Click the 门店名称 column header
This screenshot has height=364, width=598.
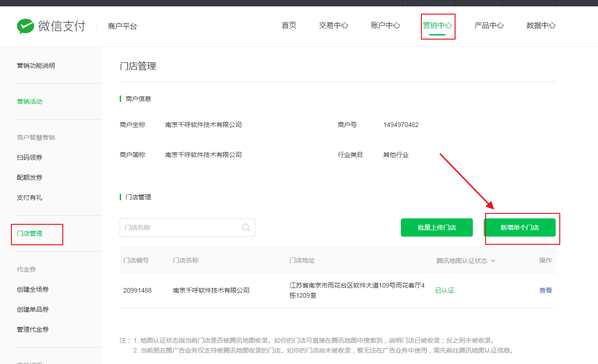click(x=186, y=260)
